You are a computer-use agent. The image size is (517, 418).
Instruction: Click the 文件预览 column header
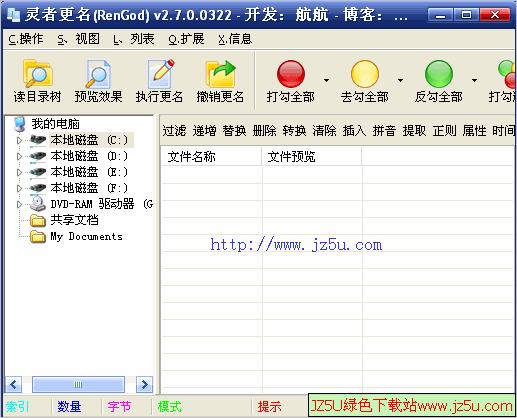click(x=312, y=156)
